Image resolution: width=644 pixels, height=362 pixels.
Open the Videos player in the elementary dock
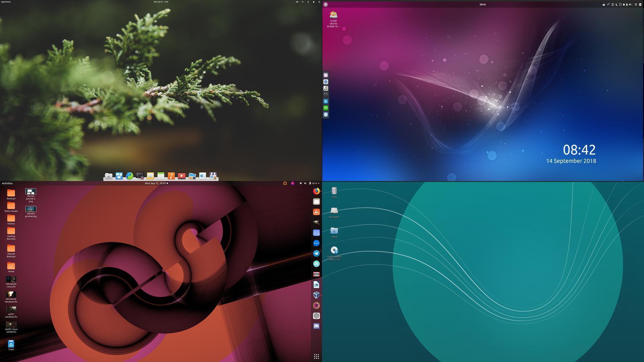coord(181,175)
